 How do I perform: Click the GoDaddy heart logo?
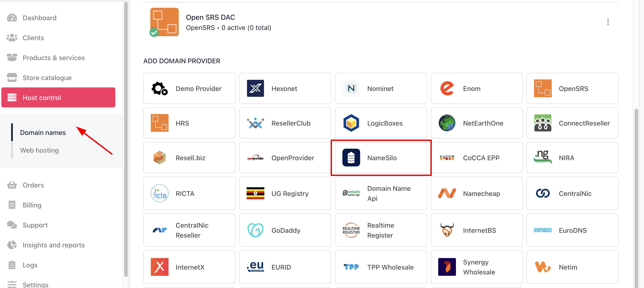pos(255,230)
